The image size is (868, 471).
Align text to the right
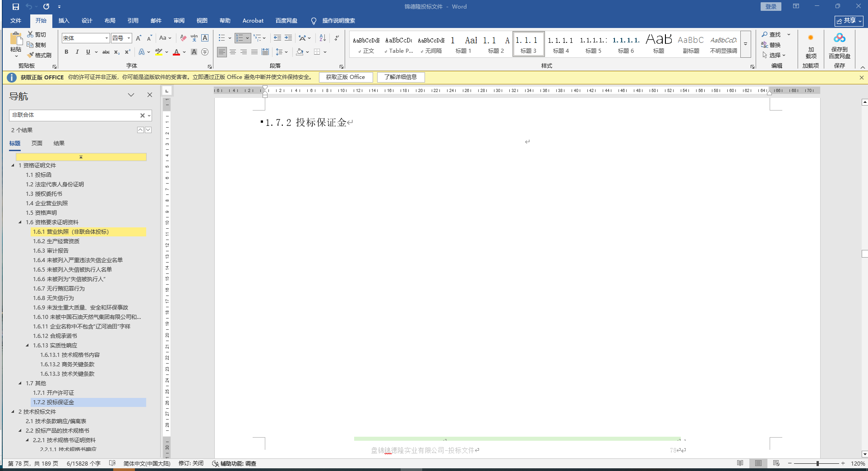click(x=244, y=52)
